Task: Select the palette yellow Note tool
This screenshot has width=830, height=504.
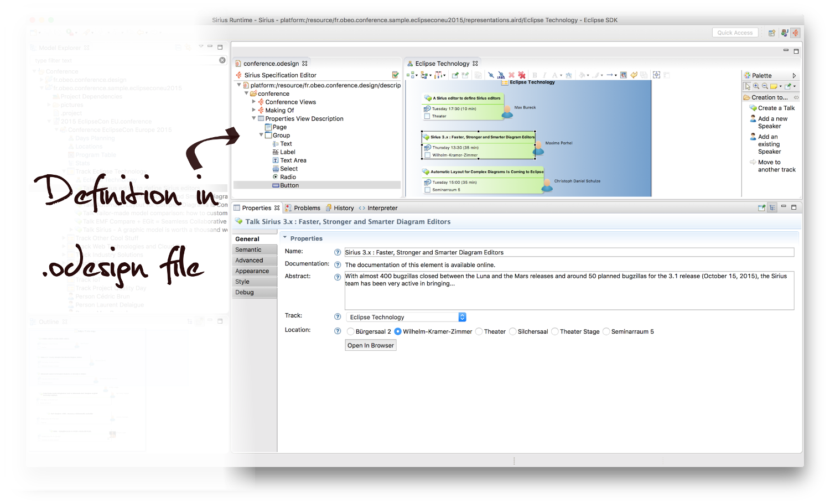Action: [x=774, y=86]
